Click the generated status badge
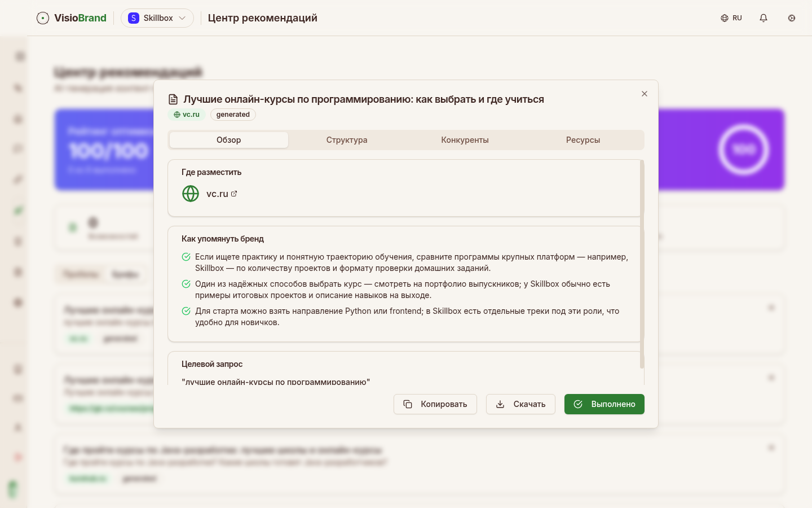 tap(233, 115)
